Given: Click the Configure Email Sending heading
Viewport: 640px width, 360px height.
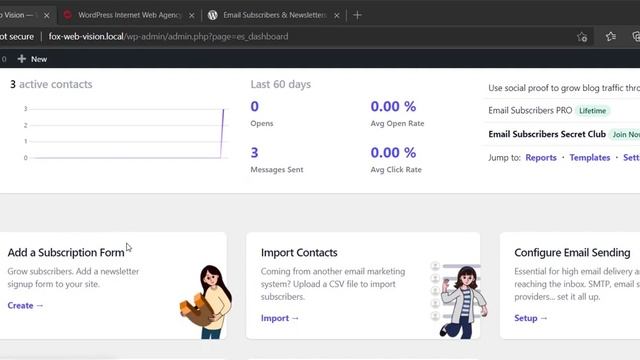Looking at the screenshot, I should click(572, 253).
